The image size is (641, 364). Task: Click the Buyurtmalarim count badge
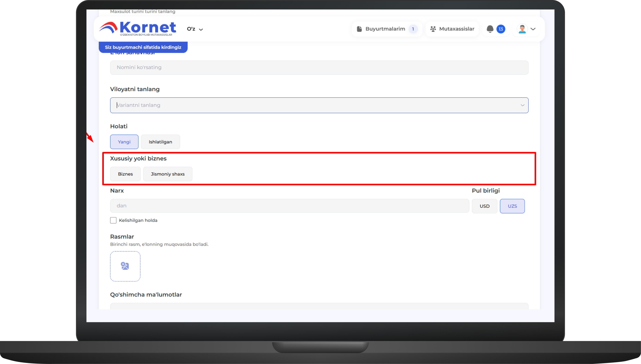[413, 29]
